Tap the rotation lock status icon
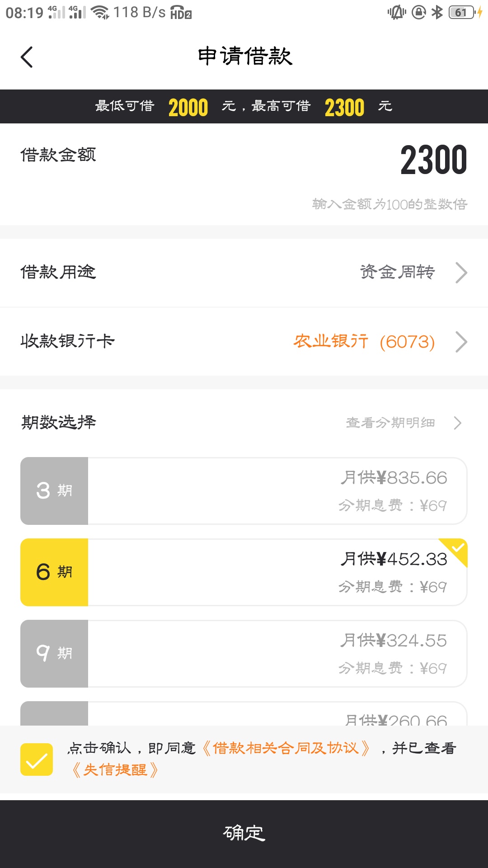Image resolution: width=488 pixels, height=868 pixels. 419,12
